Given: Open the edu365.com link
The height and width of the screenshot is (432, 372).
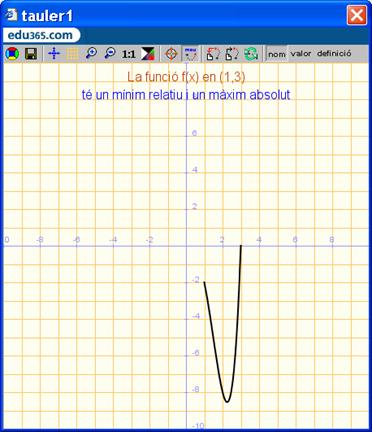Looking at the screenshot, I should coord(40,35).
